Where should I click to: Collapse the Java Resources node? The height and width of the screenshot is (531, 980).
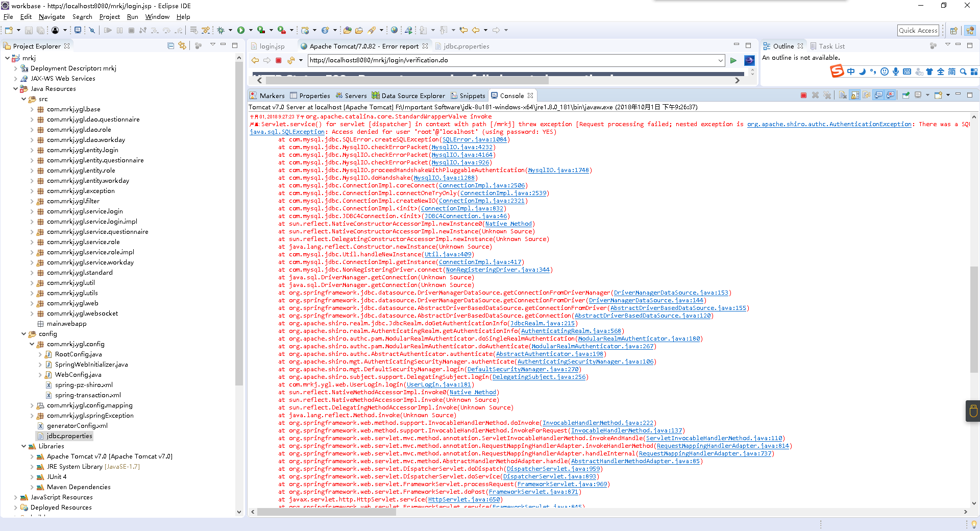[15, 89]
